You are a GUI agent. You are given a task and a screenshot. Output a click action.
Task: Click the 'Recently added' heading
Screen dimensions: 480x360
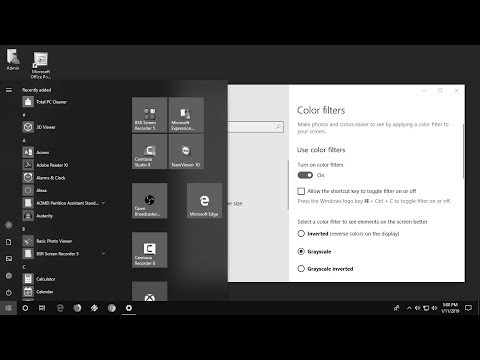[x=37, y=90]
